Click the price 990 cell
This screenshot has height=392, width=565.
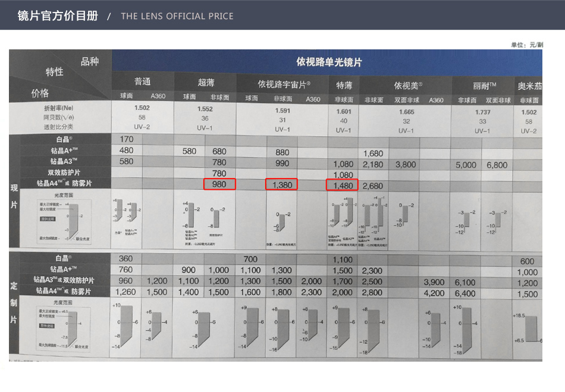[x=282, y=163]
